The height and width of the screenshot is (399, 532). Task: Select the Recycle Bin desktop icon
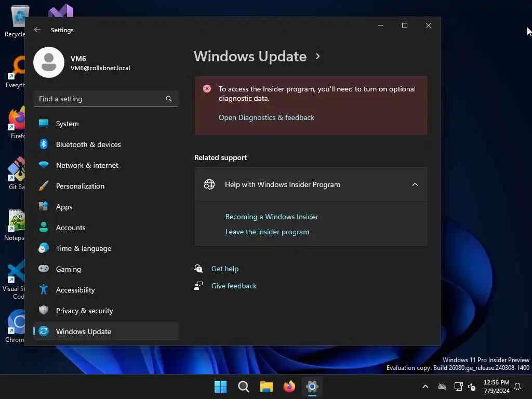15,21
